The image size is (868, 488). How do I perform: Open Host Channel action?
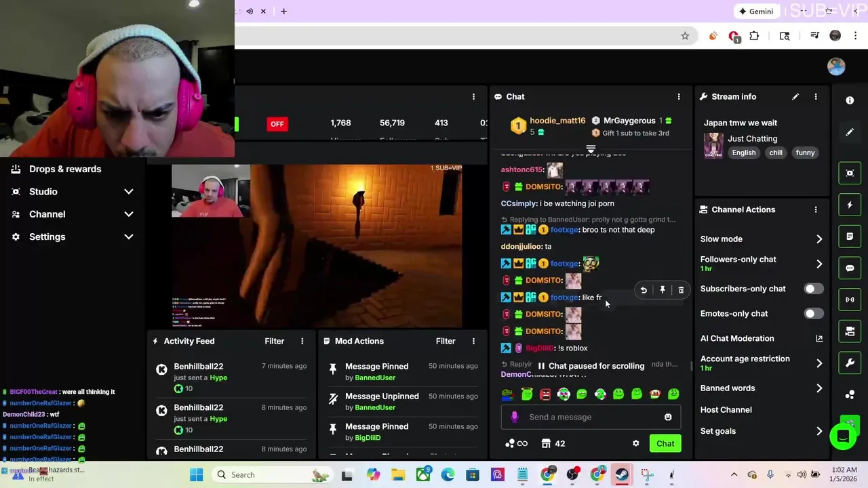[x=726, y=410]
